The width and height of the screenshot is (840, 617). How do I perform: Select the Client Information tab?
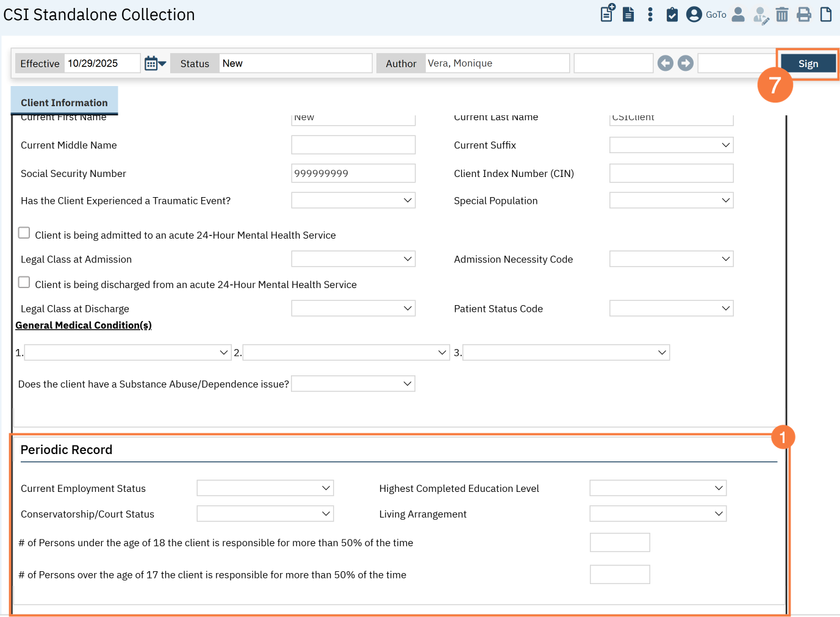[64, 102]
